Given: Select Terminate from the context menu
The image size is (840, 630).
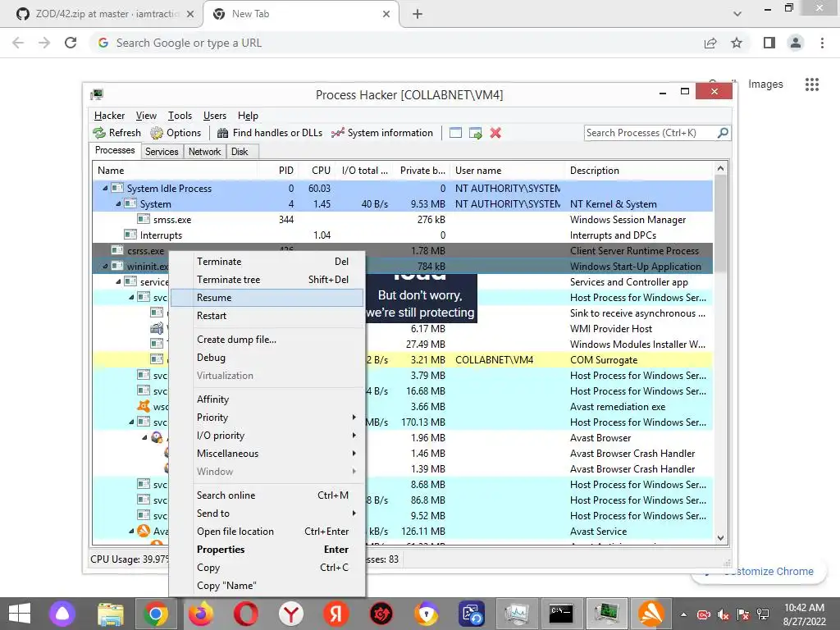Looking at the screenshot, I should [x=267, y=262].
